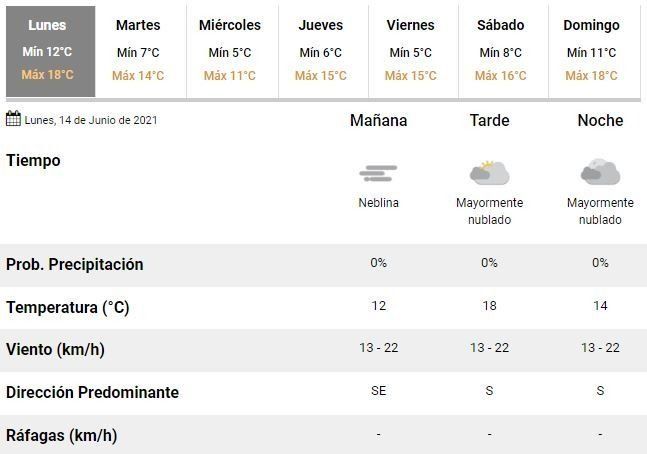Click the Tarde column header
The image size is (647, 454).
point(489,121)
